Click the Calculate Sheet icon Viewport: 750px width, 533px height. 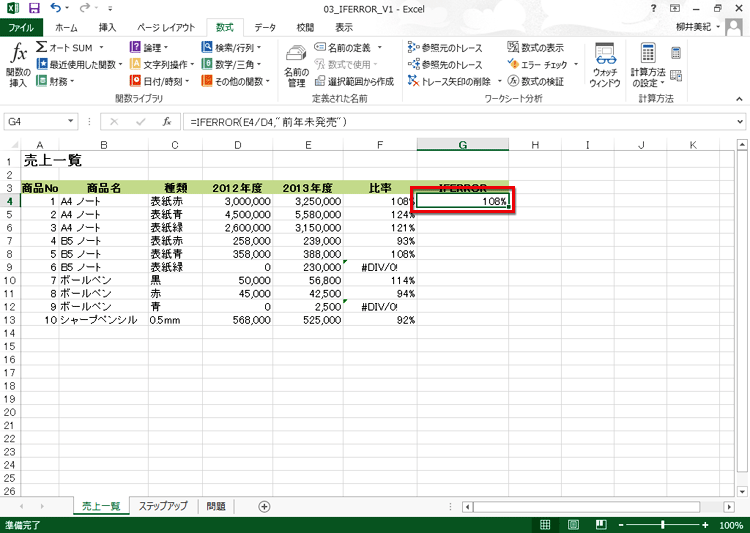coord(676,75)
